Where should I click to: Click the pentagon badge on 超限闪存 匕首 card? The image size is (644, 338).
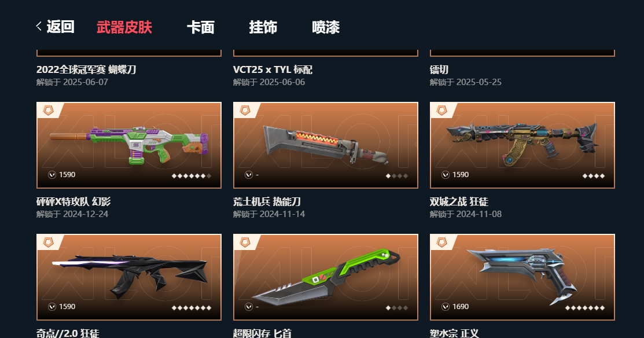(245, 243)
